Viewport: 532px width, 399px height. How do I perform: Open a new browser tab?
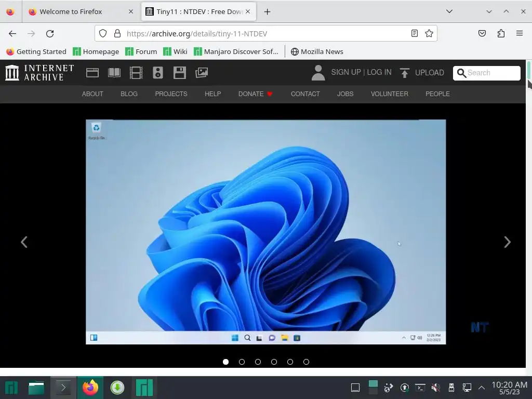point(267,11)
